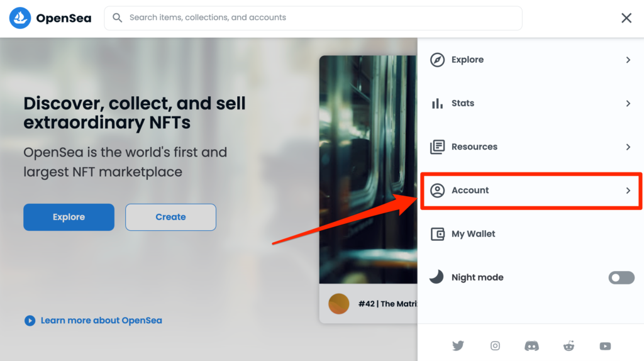The height and width of the screenshot is (361, 644).
Task: Click the magnifier search icon
Action: click(117, 18)
